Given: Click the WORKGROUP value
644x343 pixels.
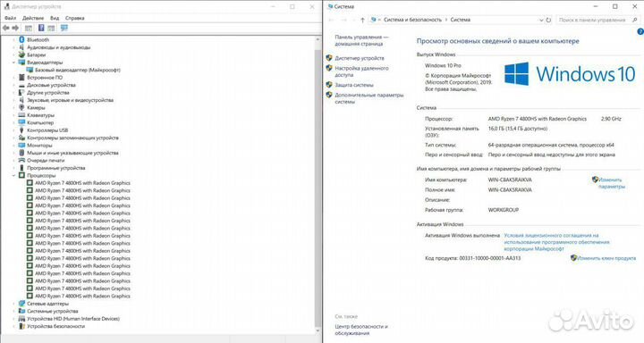Looking at the screenshot, I should pyautogui.click(x=503, y=210).
